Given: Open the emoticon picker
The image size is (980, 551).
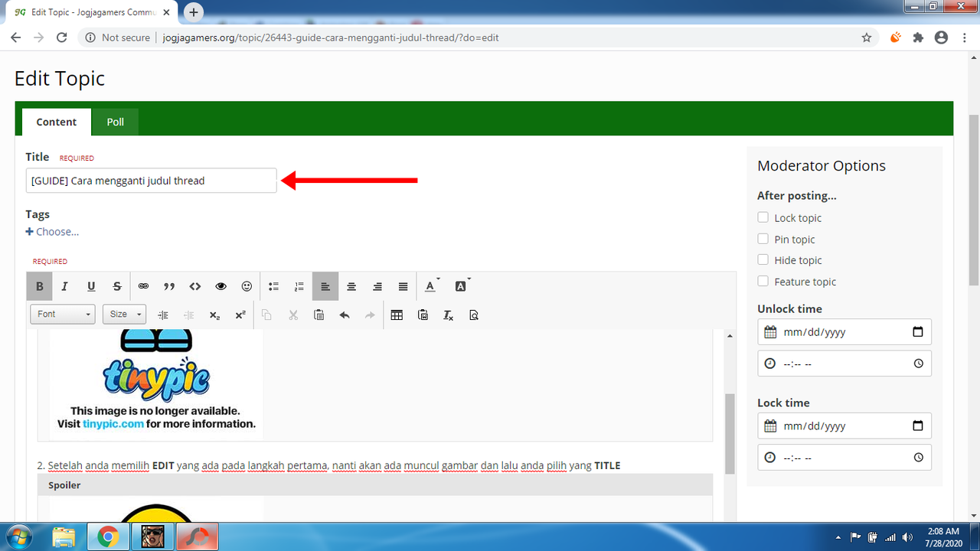Looking at the screenshot, I should click(247, 286).
